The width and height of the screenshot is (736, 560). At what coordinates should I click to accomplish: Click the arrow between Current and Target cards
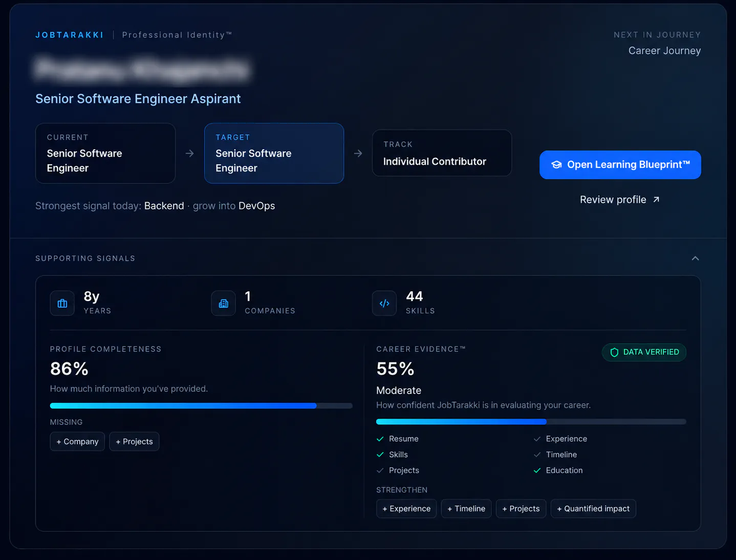[189, 154]
